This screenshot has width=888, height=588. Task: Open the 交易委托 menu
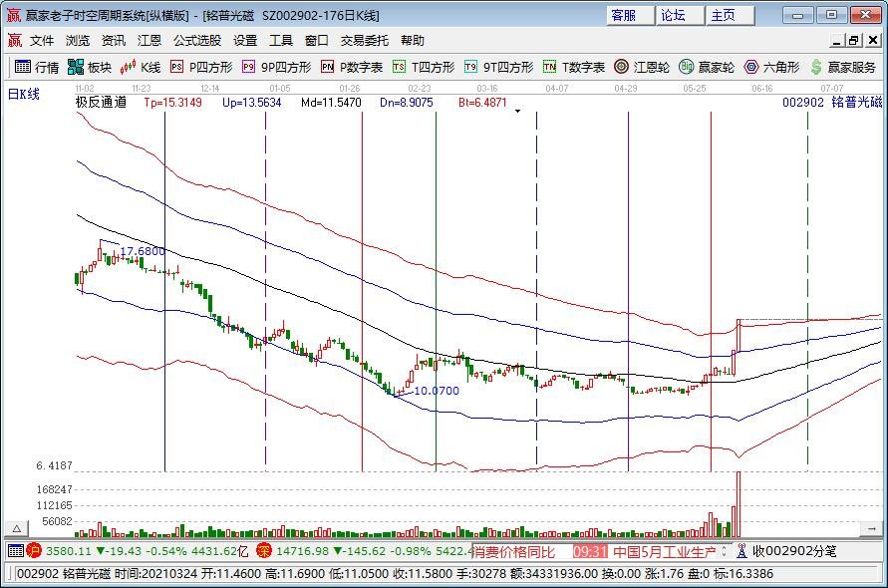[364, 40]
